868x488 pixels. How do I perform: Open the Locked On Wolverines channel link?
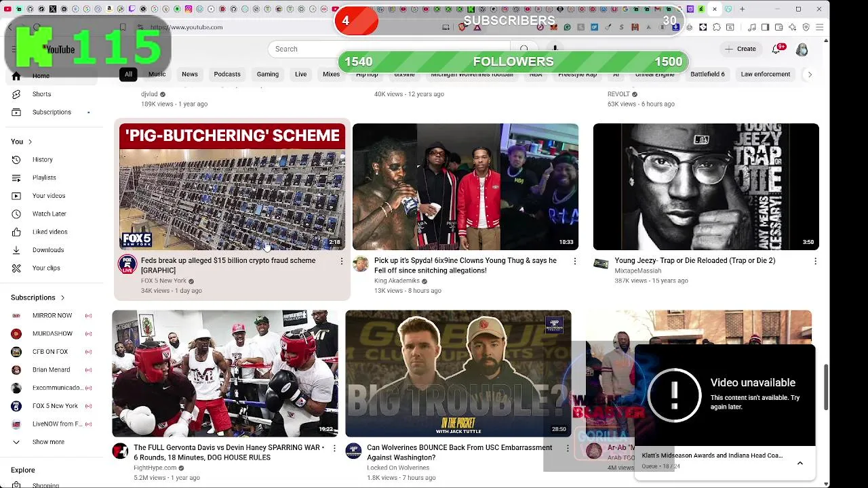(x=398, y=468)
